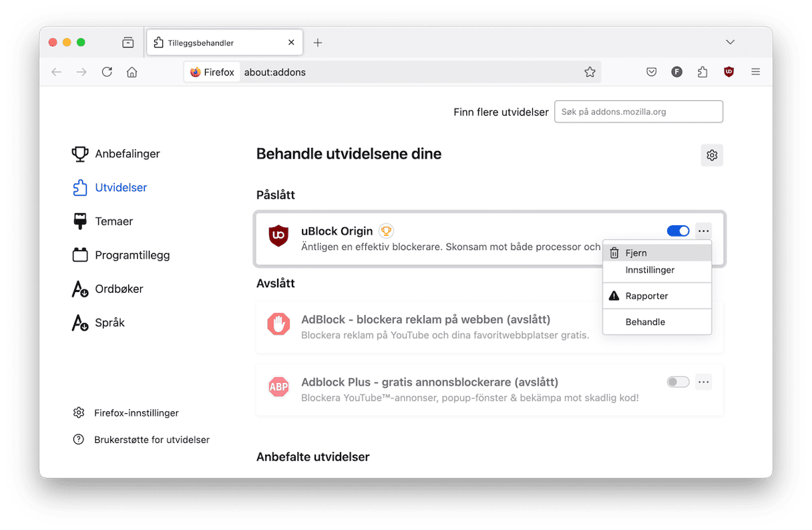Open Brukerstøtte for utvidelser link
The width and height of the screenshot is (812, 530).
141,440
